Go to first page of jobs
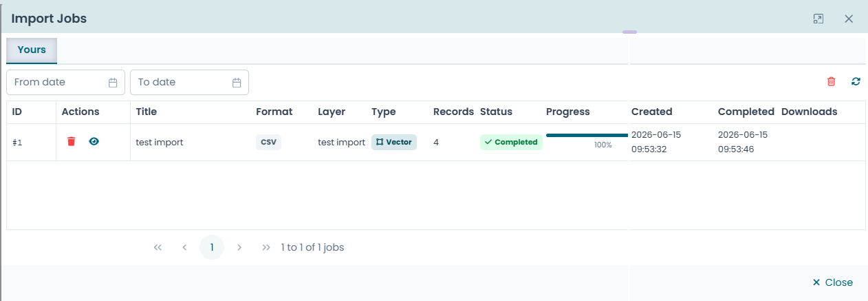Screen dimensions: 868x301 pyautogui.click(x=158, y=247)
